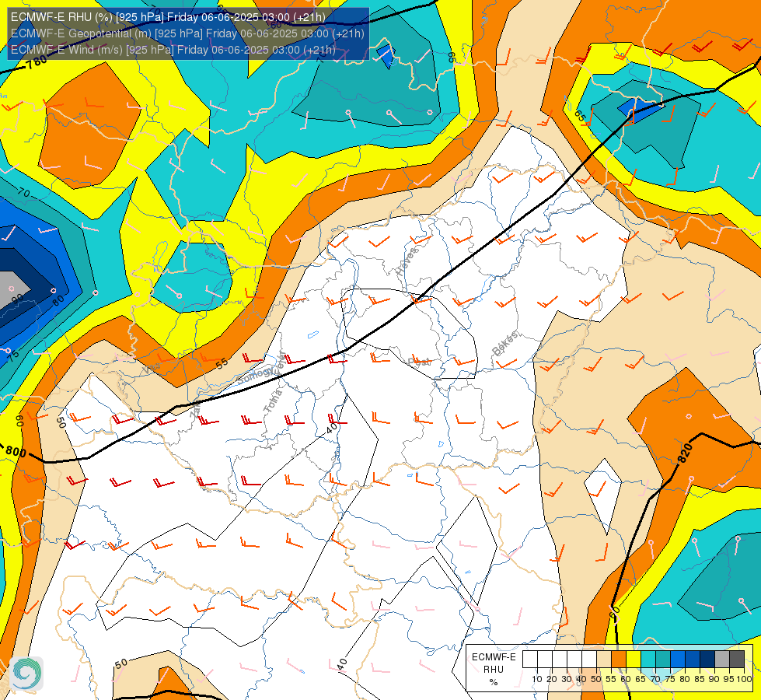Viewport: 761px width, 700px height.
Task: Click the '90' humidity contour label
Action: 17,299
